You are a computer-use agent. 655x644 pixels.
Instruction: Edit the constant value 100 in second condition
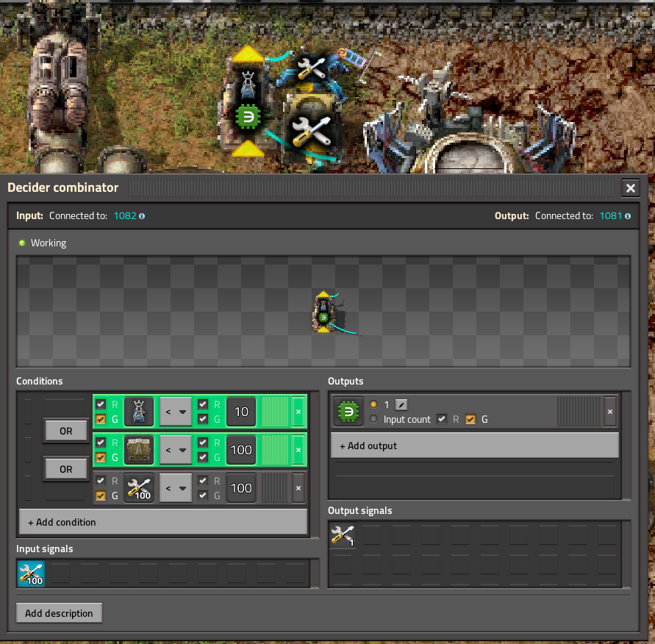[x=241, y=450]
